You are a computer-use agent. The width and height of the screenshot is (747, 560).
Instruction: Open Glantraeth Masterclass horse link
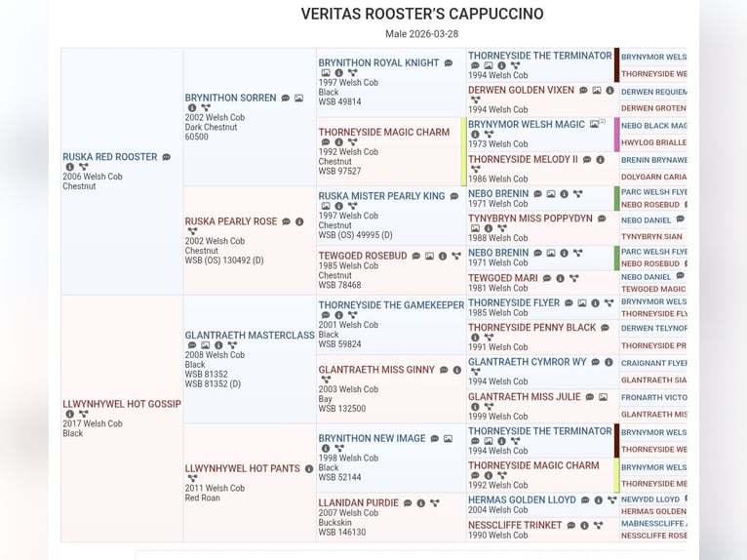tap(250, 336)
